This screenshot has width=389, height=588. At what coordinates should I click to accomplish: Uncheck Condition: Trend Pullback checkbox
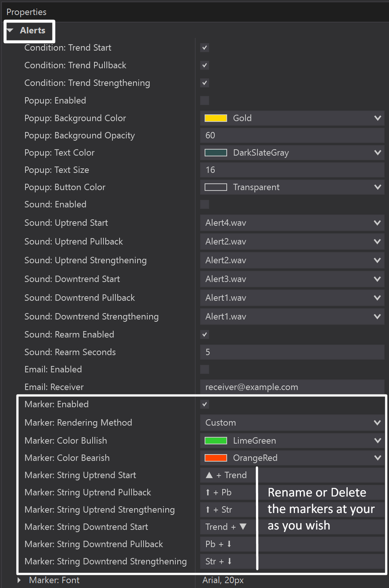[205, 65]
